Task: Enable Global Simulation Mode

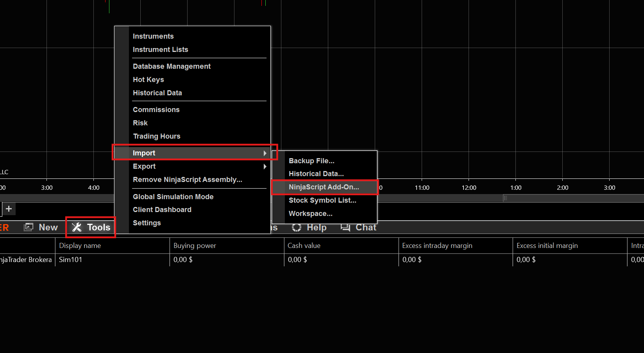Action: [173, 196]
